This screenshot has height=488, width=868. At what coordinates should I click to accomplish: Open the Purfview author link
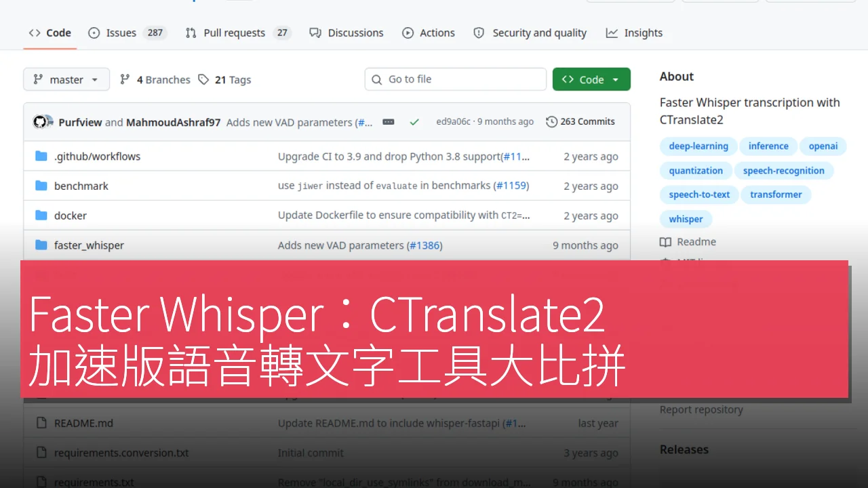[80, 122]
